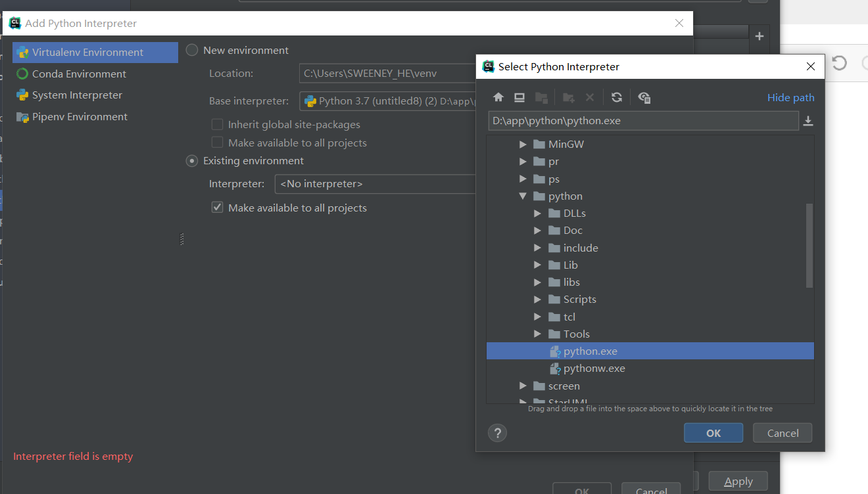Expand the screen folder
The image size is (868, 494).
(x=523, y=386)
